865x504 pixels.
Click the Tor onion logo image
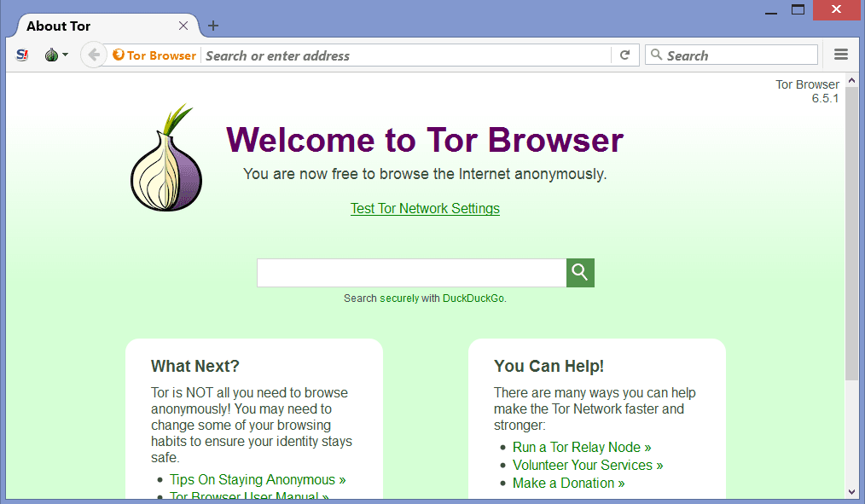click(x=166, y=158)
